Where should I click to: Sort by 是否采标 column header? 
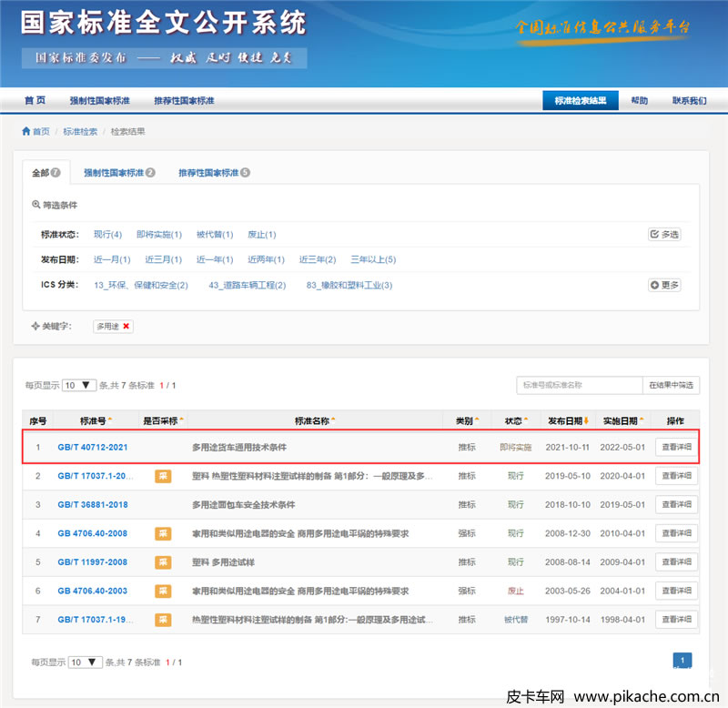(164, 421)
